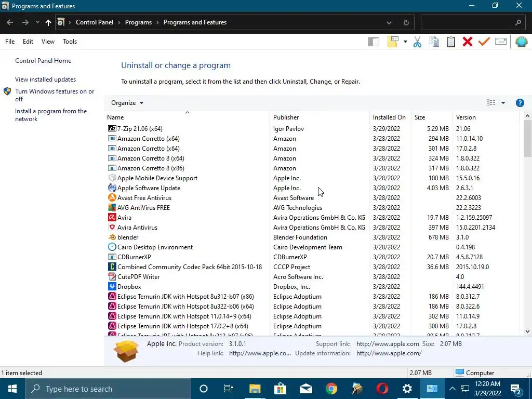Image resolution: width=532 pixels, height=399 pixels.
Task: Click the blue help question mark icon
Action: pos(520,103)
